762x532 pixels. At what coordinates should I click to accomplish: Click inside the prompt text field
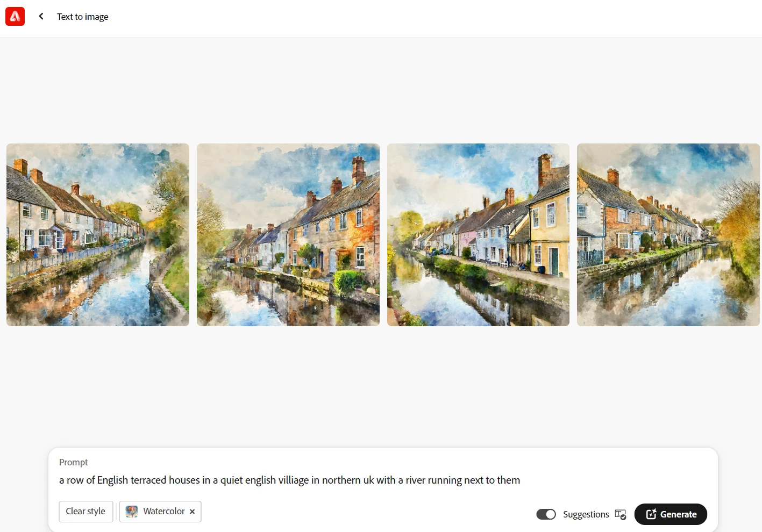click(x=383, y=480)
